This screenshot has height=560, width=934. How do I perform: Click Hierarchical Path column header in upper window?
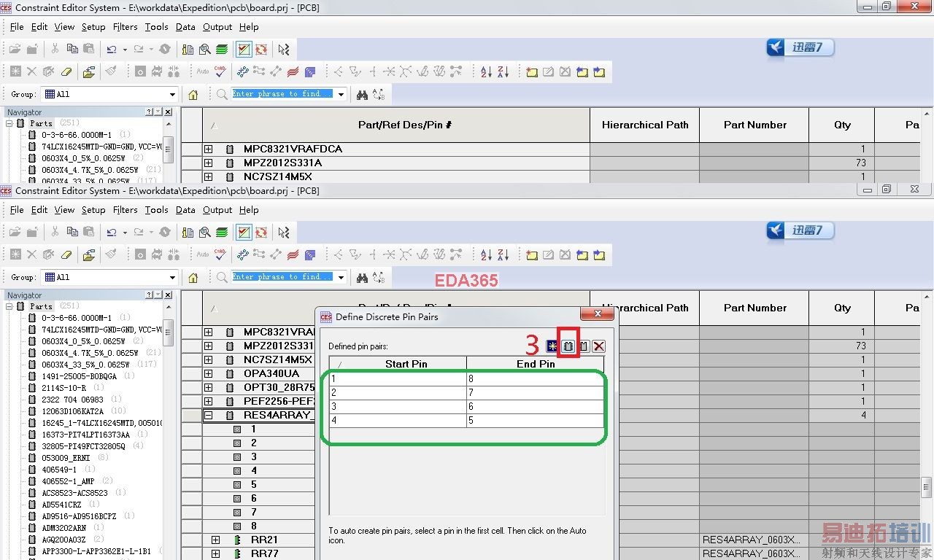(645, 125)
